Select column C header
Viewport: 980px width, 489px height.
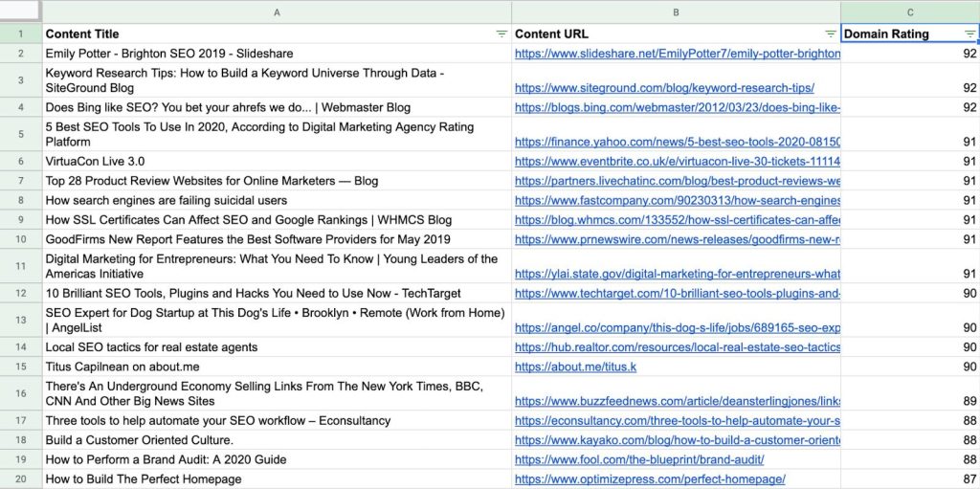909,12
